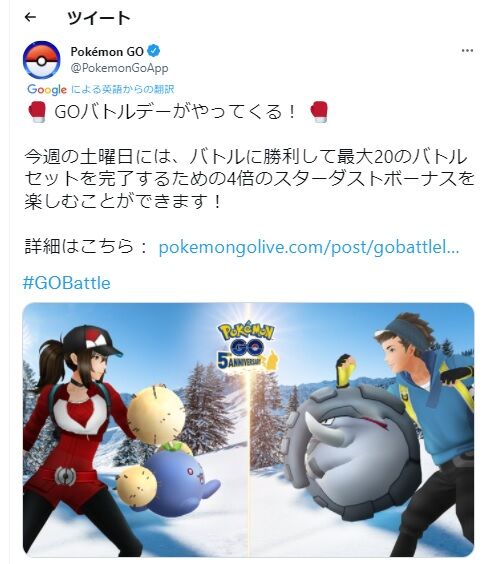Click the Google translation logo

[x=47, y=89]
